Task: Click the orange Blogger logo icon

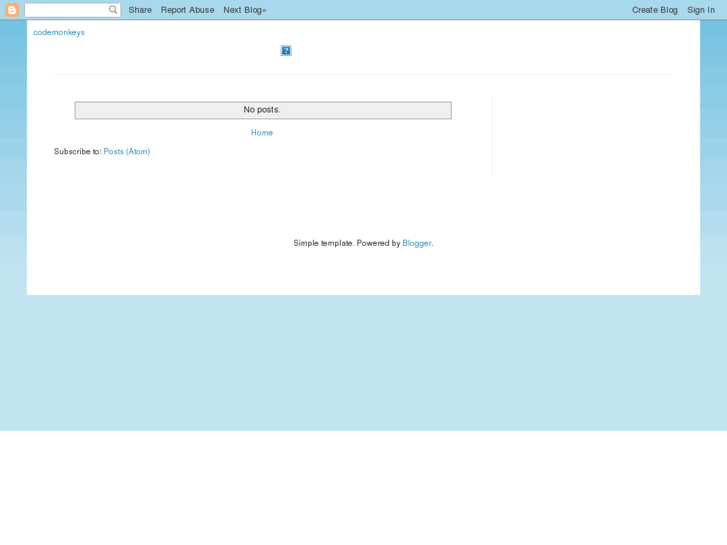Action: 12,10
